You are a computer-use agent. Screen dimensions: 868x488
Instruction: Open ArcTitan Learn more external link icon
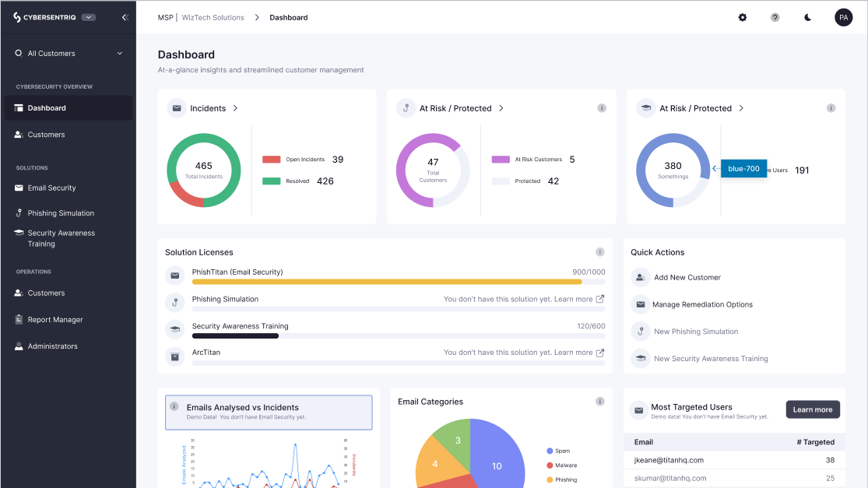[x=599, y=353]
